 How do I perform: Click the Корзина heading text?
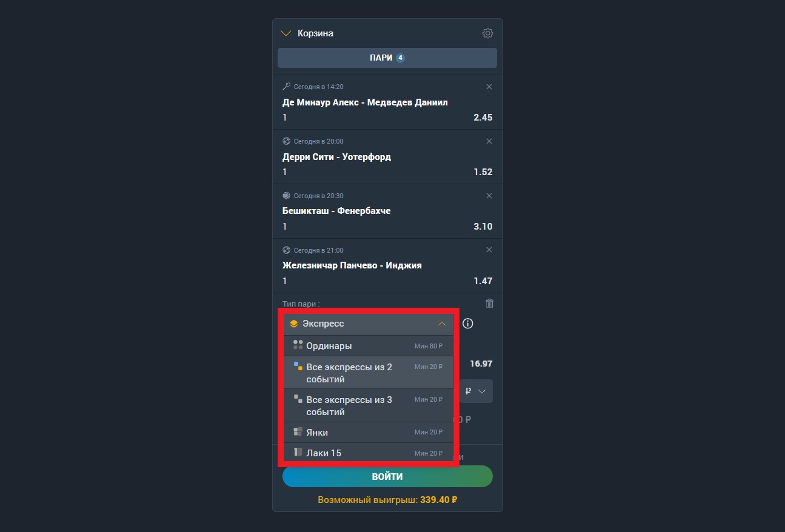click(315, 33)
